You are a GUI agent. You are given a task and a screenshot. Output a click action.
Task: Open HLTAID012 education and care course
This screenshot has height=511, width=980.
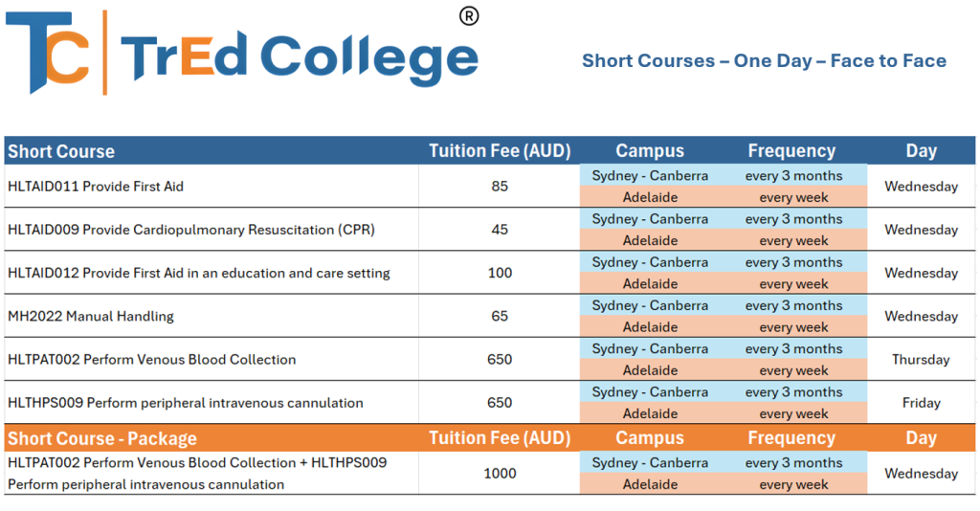point(198,273)
